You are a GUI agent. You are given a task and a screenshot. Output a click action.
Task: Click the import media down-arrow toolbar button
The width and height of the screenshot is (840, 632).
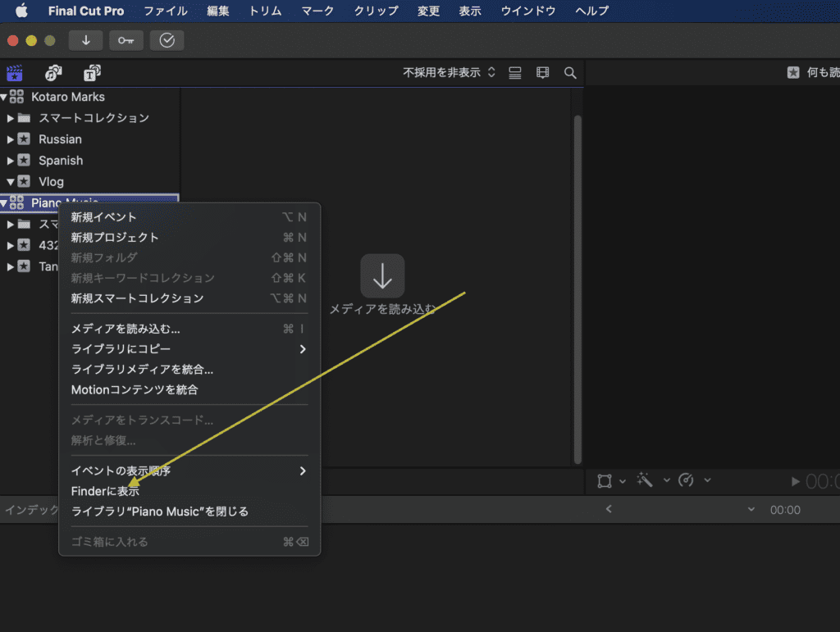(85, 40)
